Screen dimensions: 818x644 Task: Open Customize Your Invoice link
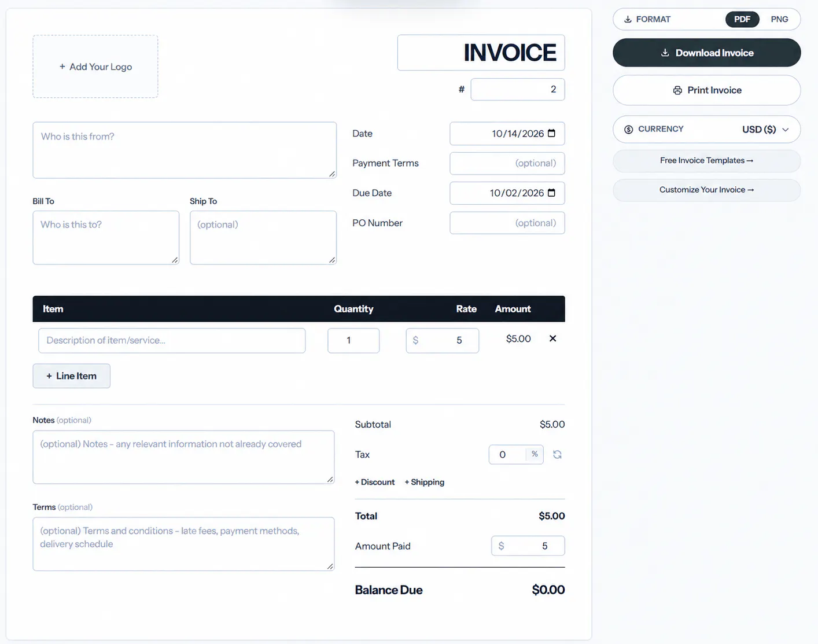(706, 190)
